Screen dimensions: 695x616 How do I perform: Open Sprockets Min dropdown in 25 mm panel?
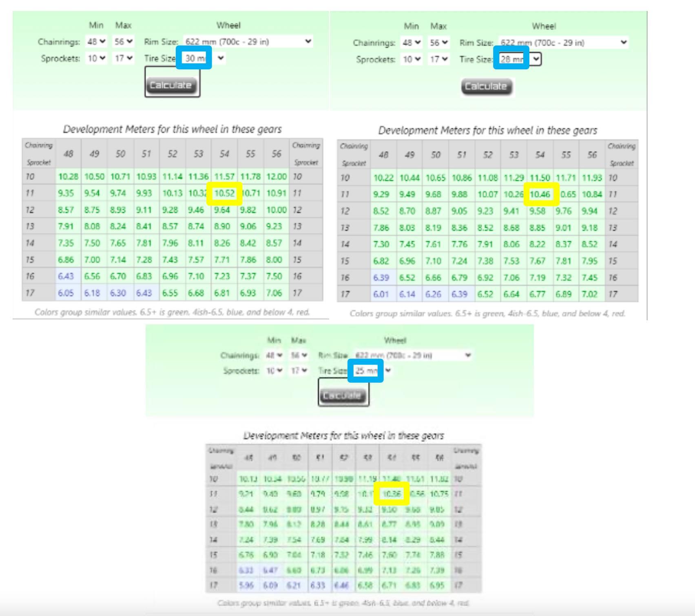coord(274,371)
